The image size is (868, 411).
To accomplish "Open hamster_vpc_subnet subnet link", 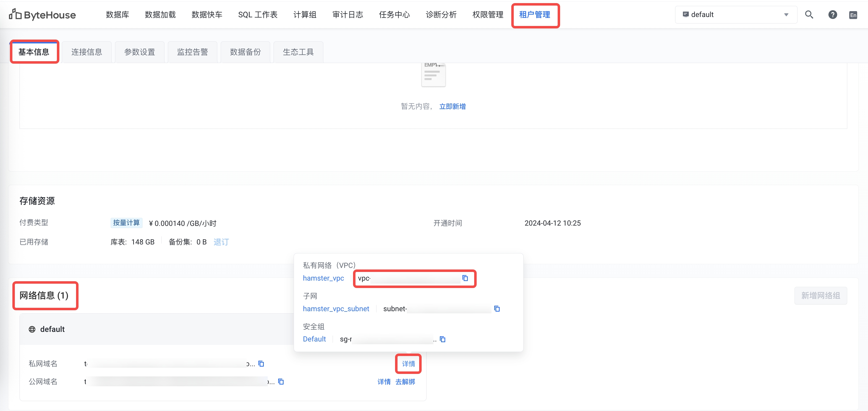I will 336,309.
